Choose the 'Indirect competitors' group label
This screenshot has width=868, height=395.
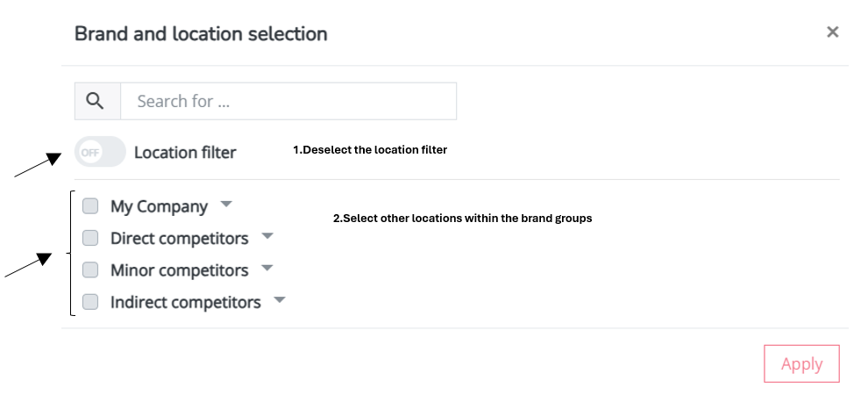click(x=186, y=303)
